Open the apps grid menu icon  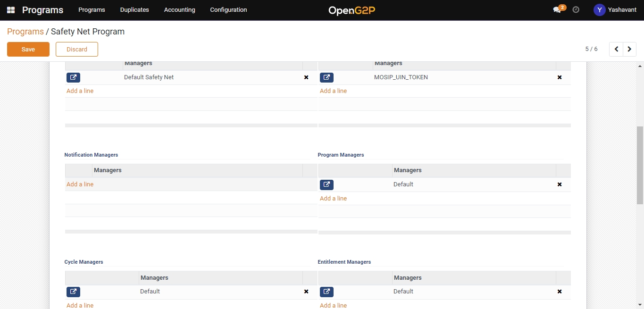point(11,10)
